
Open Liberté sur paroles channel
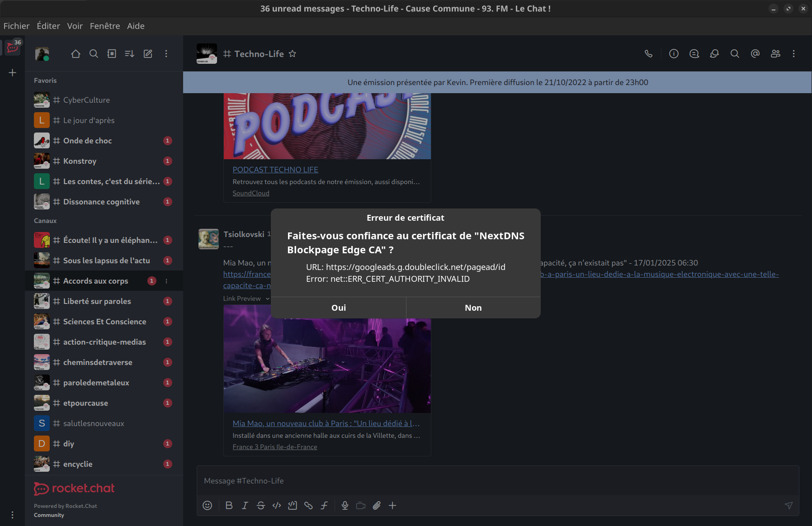pyautogui.click(x=104, y=301)
